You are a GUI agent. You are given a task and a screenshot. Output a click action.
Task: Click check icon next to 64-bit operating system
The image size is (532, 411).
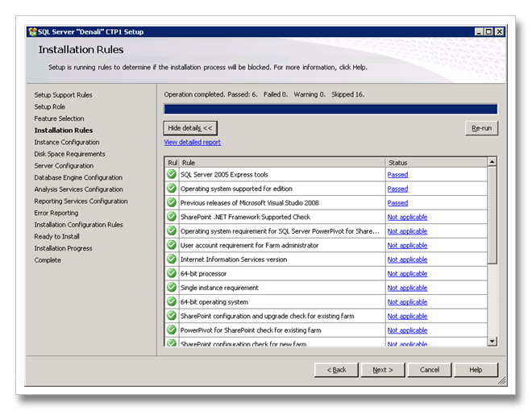pyautogui.click(x=172, y=301)
